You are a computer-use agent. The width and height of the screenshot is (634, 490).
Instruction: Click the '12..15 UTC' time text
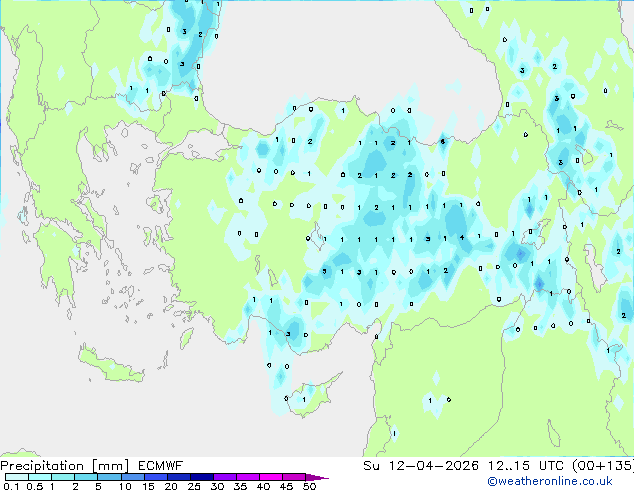tap(526, 466)
